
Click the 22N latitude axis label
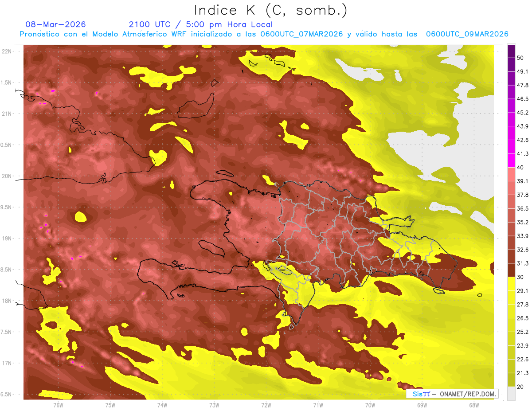(8, 51)
